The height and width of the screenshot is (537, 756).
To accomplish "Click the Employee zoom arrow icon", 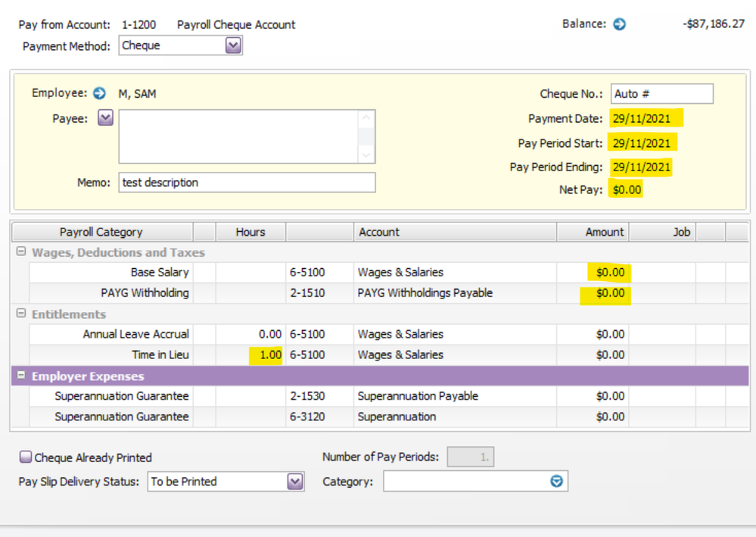I will point(99,93).
